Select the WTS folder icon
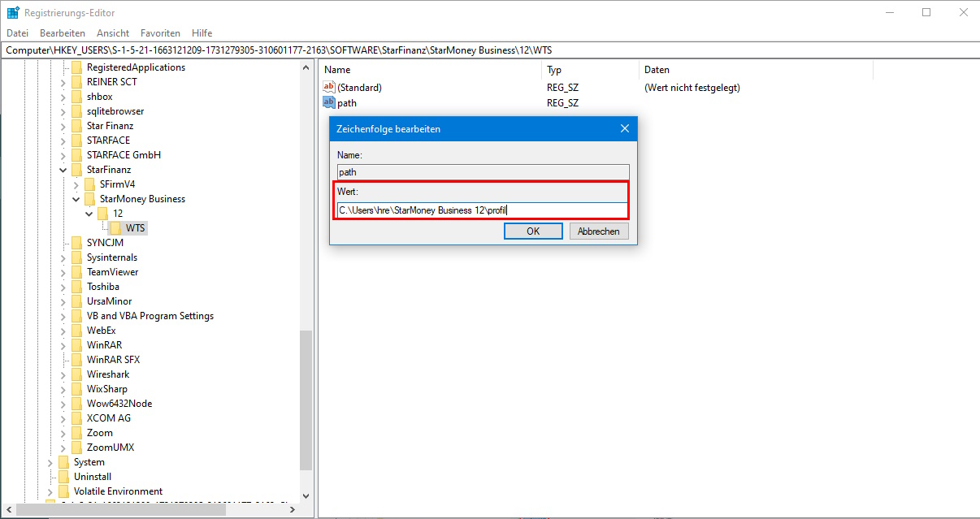The height and width of the screenshot is (519, 980). tap(116, 228)
